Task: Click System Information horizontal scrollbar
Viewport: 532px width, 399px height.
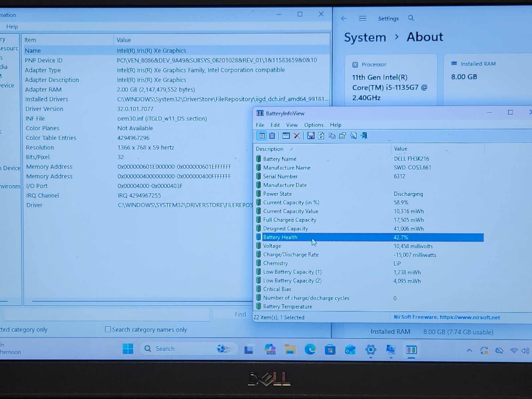Action: [x=142, y=301]
